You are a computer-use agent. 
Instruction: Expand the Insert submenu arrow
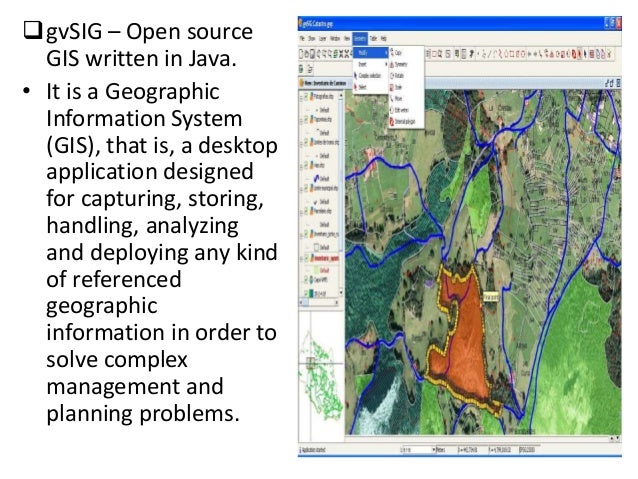pos(386,64)
